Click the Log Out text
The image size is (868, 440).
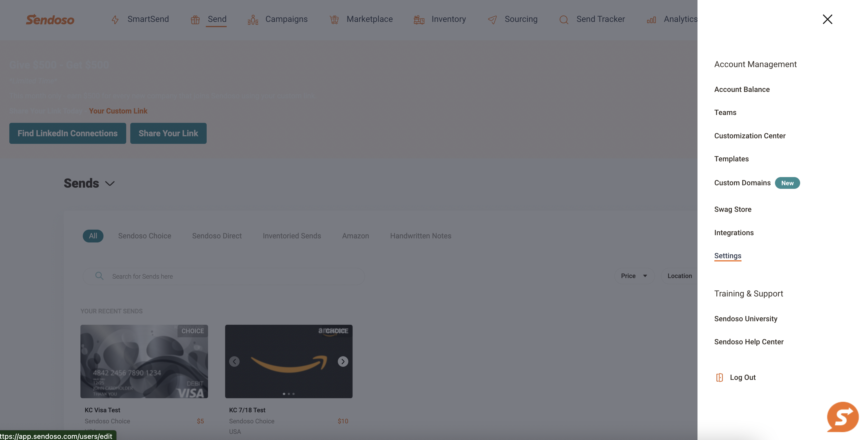[743, 377]
